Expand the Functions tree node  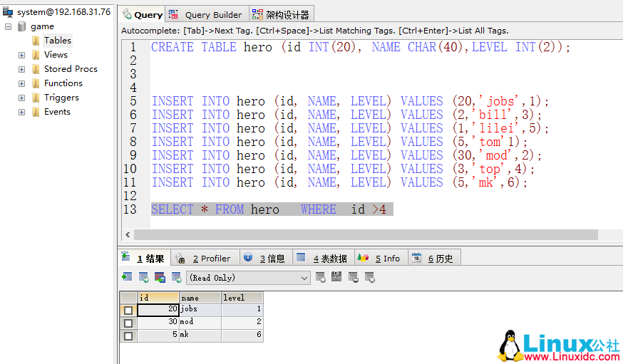(22, 84)
